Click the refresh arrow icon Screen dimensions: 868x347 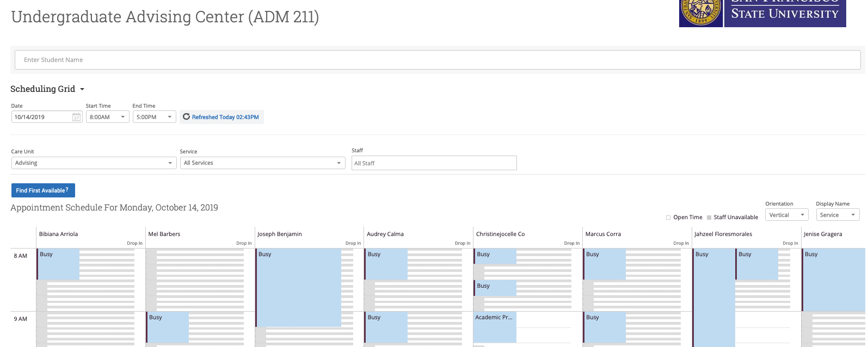[186, 117]
